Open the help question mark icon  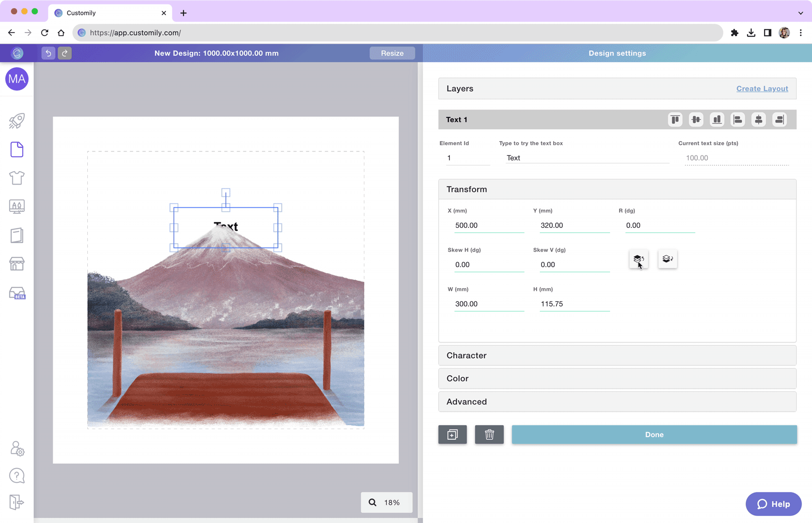tap(17, 475)
